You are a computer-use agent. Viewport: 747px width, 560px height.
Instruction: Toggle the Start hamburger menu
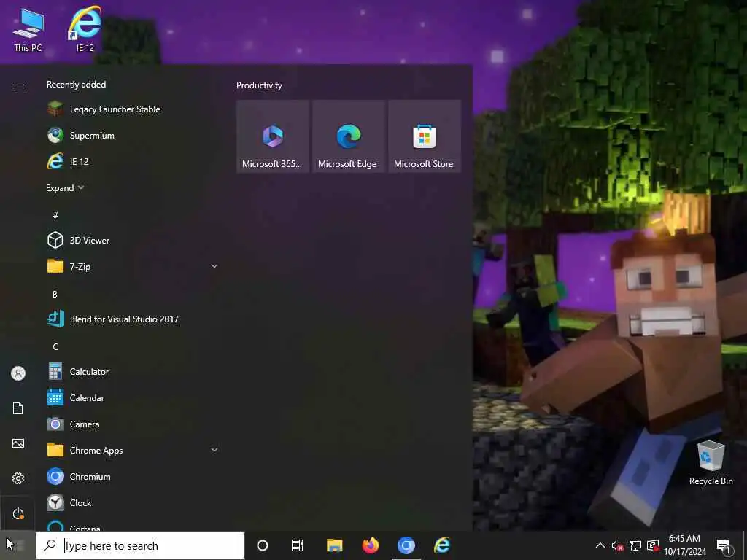tap(18, 85)
